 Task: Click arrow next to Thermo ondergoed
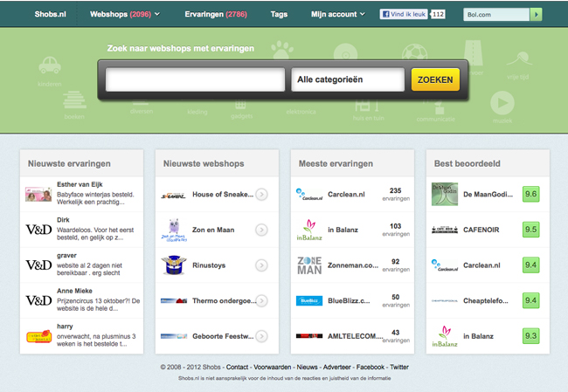pos(261,301)
